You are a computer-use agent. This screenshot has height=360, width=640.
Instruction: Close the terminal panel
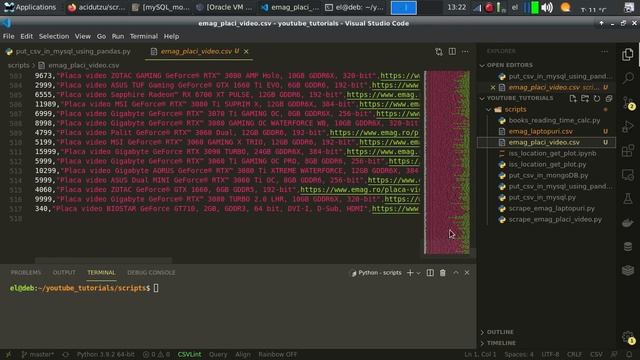pos(467,273)
